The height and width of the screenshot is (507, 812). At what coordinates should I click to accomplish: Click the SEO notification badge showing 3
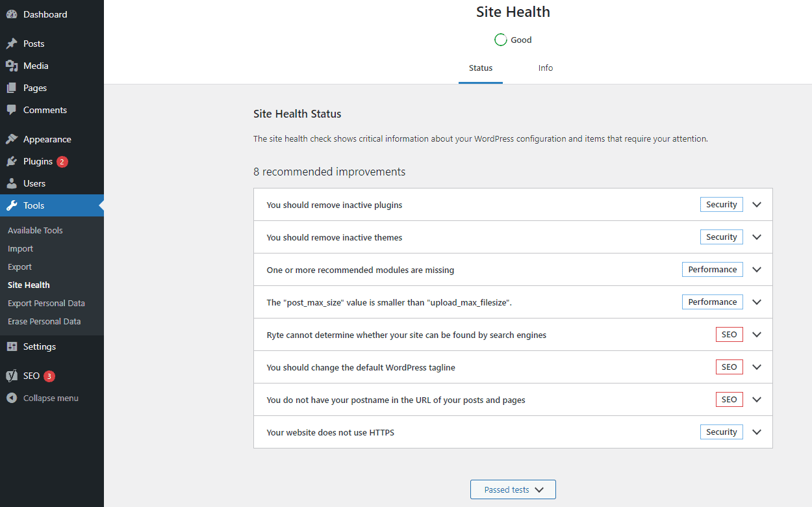[x=49, y=376]
